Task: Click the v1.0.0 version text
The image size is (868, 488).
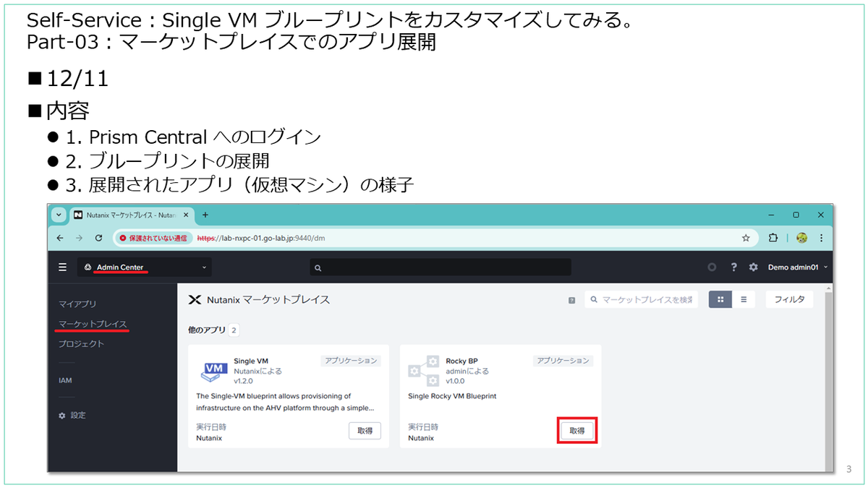Action: (455, 381)
